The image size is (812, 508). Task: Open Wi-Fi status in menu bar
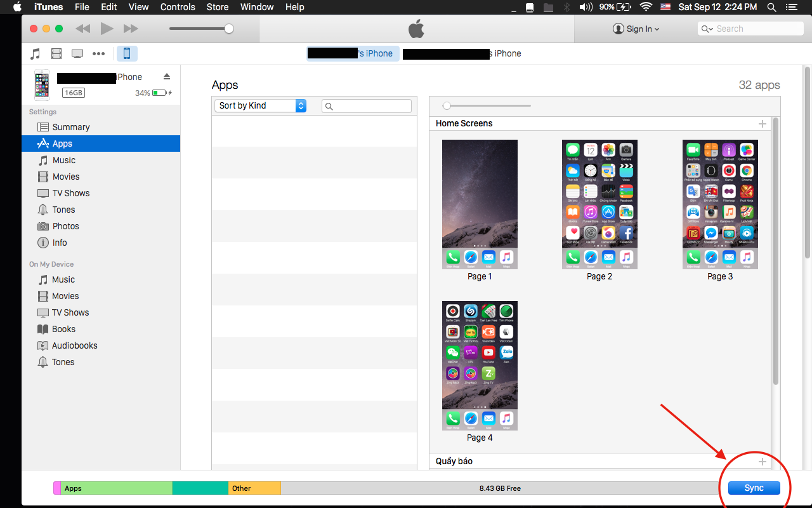pyautogui.click(x=646, y=7)
